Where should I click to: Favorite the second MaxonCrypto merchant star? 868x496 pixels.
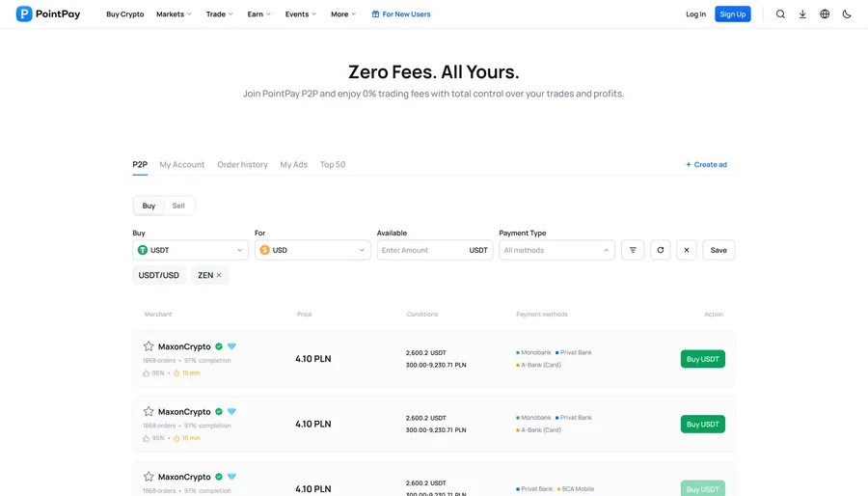point(149,411)
